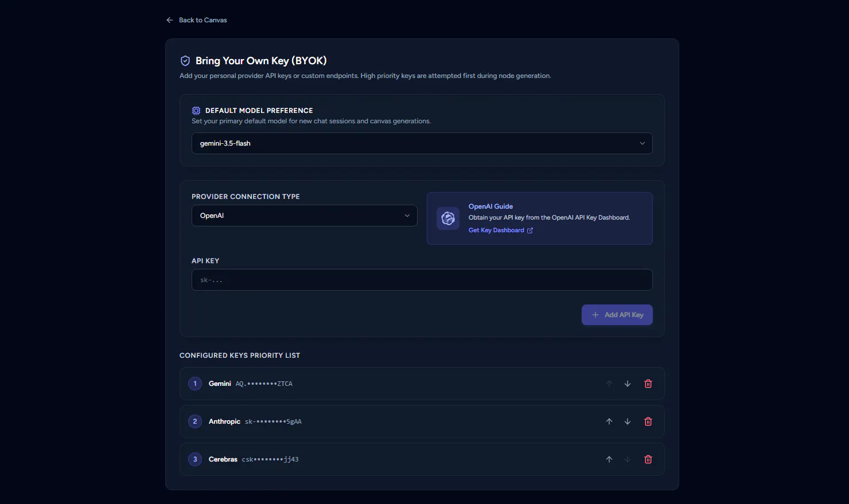The image size is (849, 504).
Task: Select masked key AQ.••••••••ZTCA
Action: (264, 384)
